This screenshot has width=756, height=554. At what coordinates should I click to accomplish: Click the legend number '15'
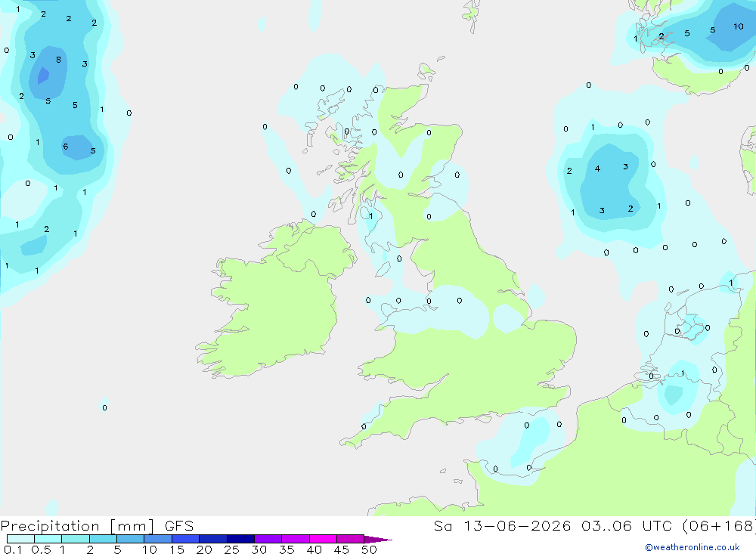[176, 549]
